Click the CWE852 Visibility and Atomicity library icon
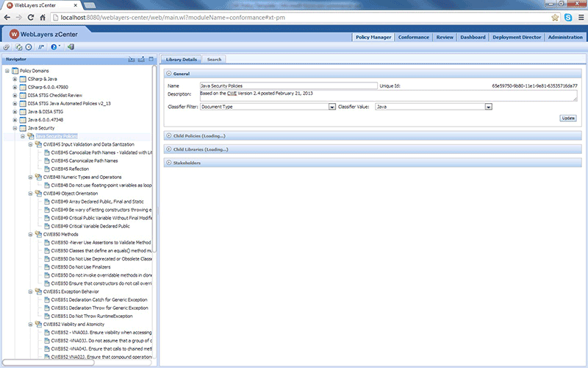The height and width of the screenshot is (368, 588). pyautogui.click(x=38, y=324)
